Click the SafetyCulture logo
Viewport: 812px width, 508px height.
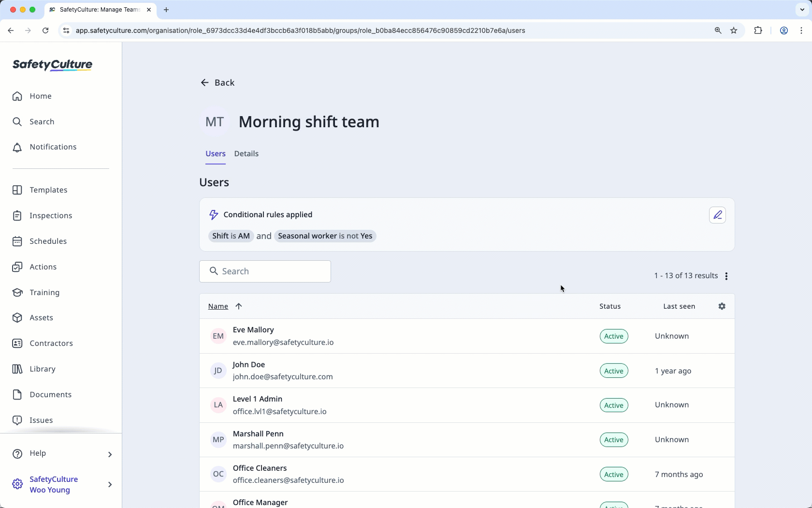[x=52, y=65]
